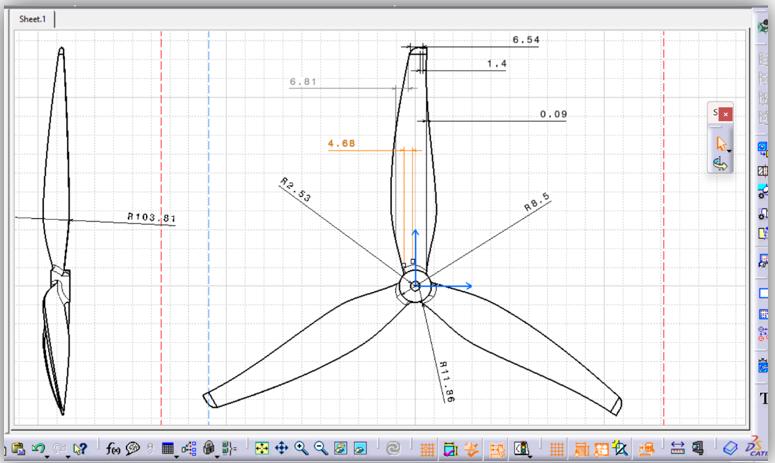Click the blue dimension ruler icon
Screen dimensions: 775x463
677,448
